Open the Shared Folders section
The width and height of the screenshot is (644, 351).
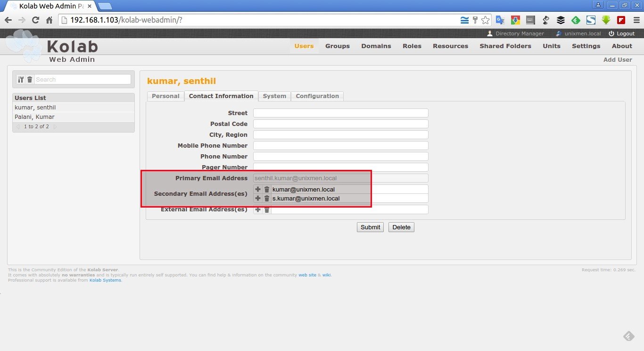click(x=505, y=46)
